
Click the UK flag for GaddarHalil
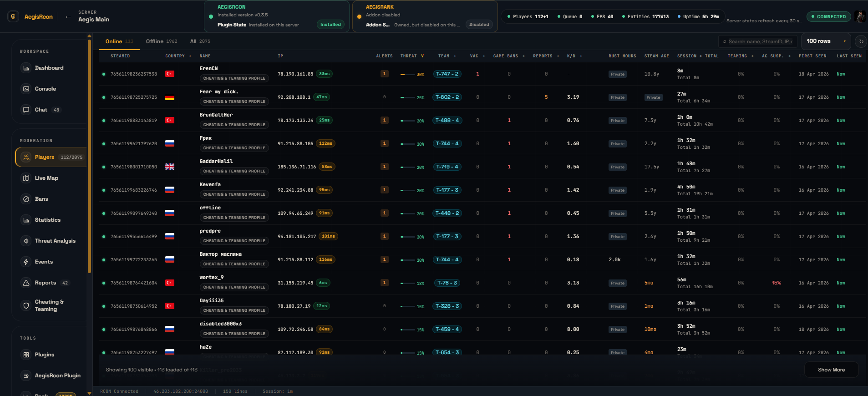(x=170, y=167)
